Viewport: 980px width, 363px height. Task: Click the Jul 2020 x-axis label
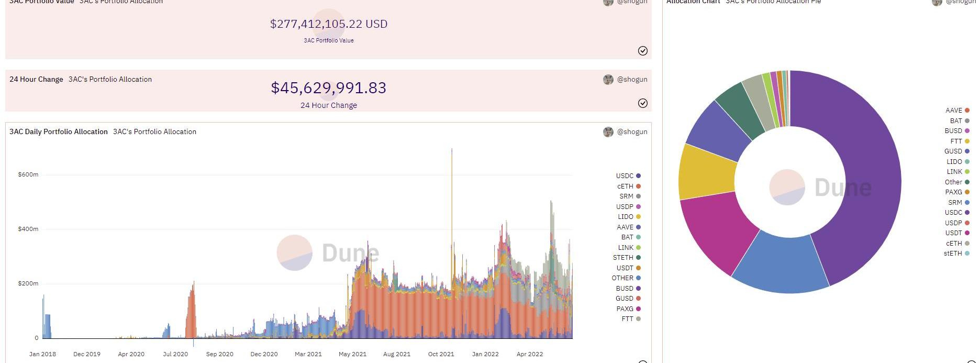click(x=175, y=354)
